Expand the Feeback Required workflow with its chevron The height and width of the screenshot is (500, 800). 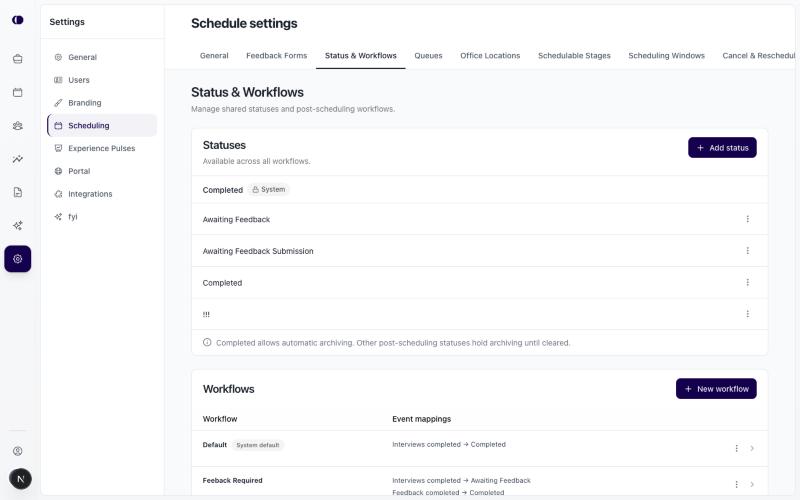click(x=752, y=484)
